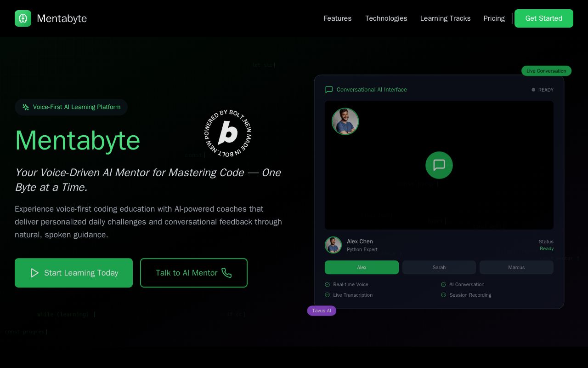Click the READY status dot
The image size is (588, 368).
pyautogui.click(x=533, y=90)
